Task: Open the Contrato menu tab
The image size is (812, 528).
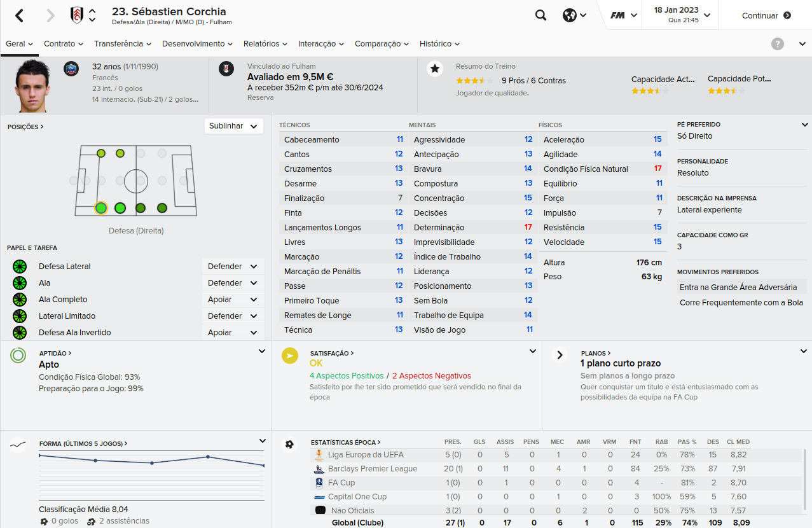Action: 64,44
